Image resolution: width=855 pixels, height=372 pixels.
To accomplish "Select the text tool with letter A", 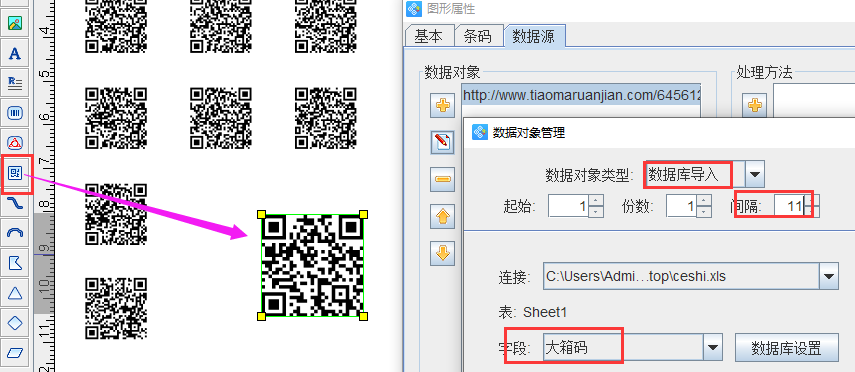I will [x=15, y=53].
